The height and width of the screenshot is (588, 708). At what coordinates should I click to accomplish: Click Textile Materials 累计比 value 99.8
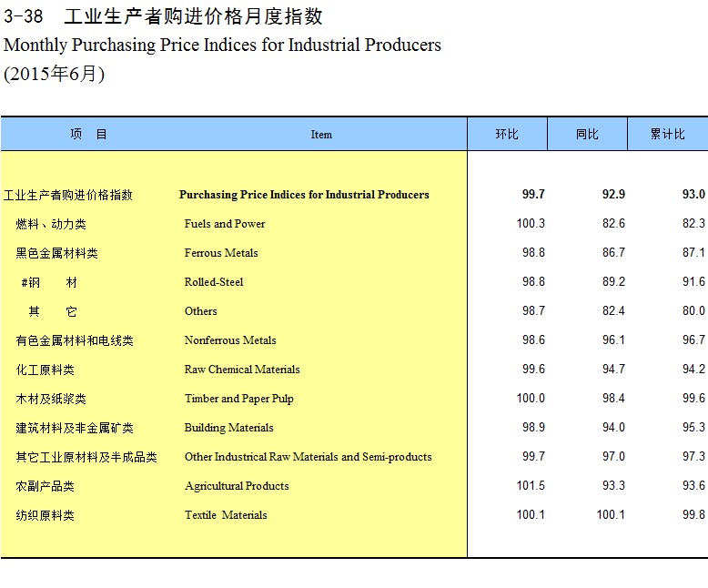(x=693, y=515)
